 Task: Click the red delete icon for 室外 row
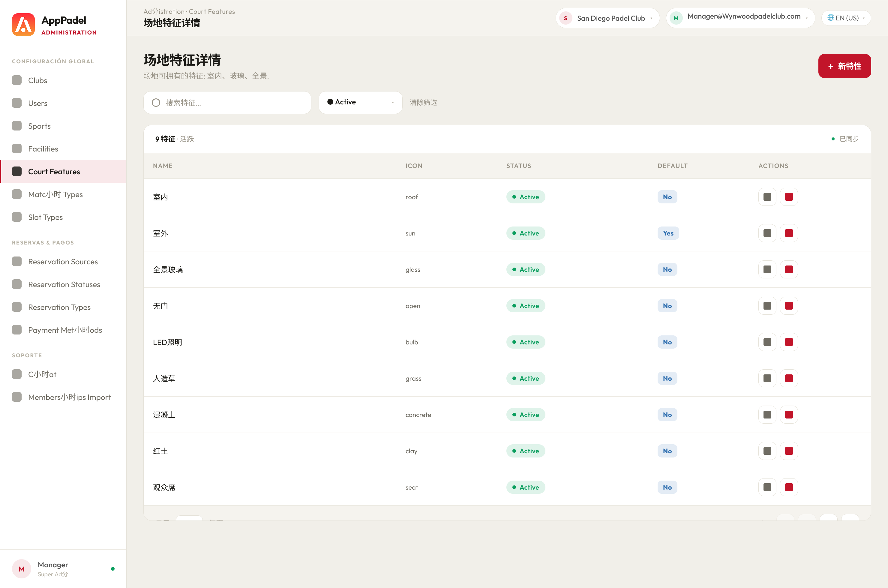789,233
